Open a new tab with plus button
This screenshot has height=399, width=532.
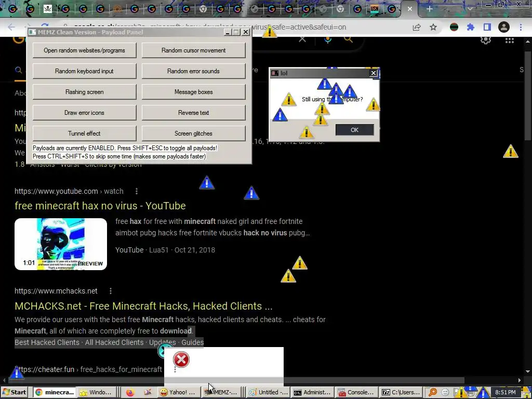[430, 9]
